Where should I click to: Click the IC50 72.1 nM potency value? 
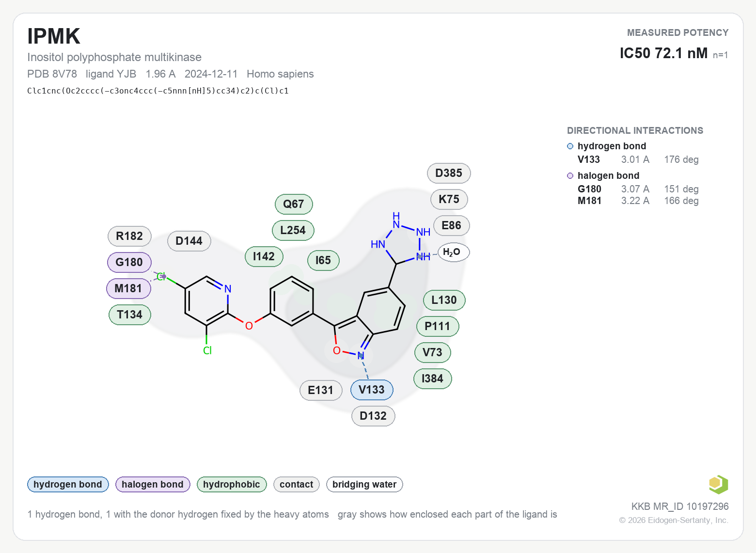point(663,53)
